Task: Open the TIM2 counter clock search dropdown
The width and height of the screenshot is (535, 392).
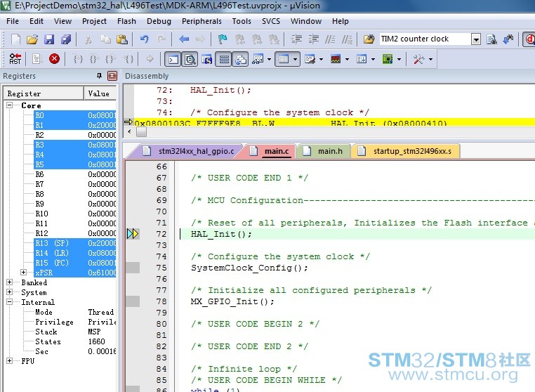Action: click(476, 39)
